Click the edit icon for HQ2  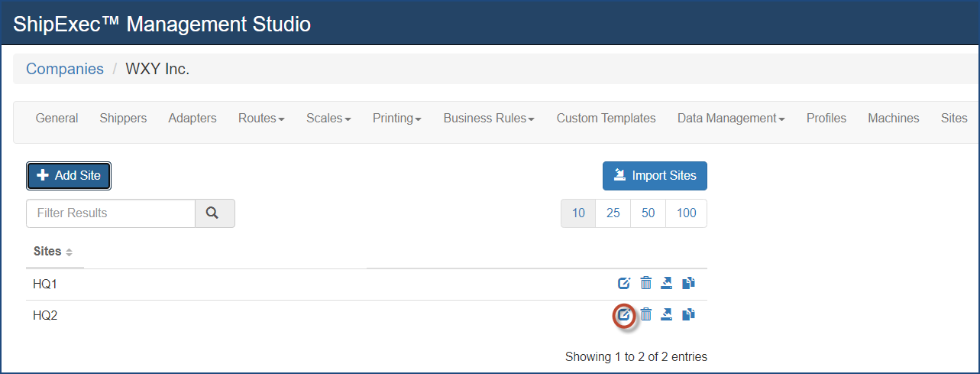[624, 314]
